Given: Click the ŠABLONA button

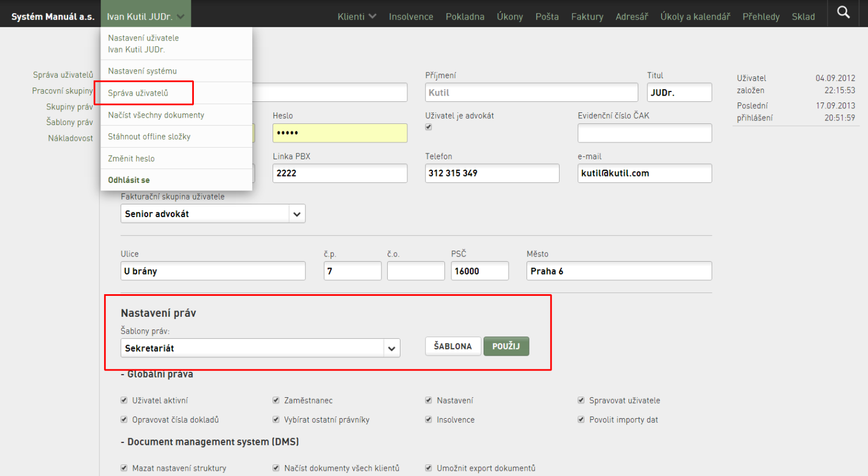Looking at the screenshot, I should point(453,346).
